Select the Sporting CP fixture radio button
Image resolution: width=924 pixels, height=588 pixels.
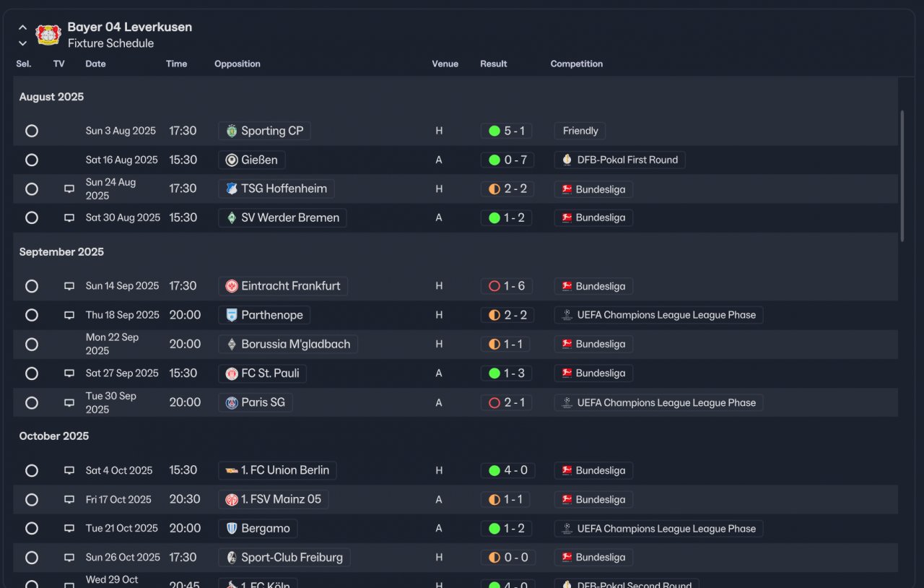pos(32,131)
